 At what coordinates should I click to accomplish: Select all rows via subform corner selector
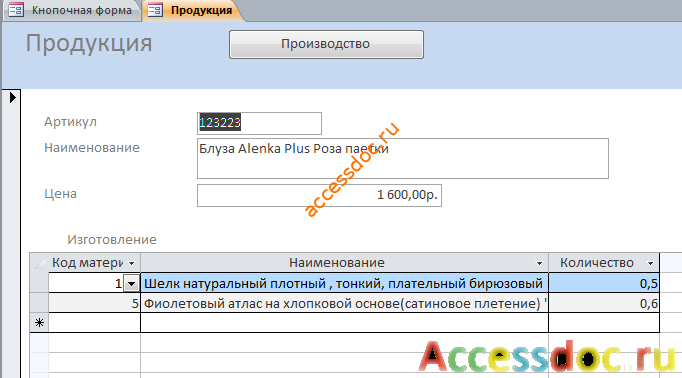(x=39, y=263)
